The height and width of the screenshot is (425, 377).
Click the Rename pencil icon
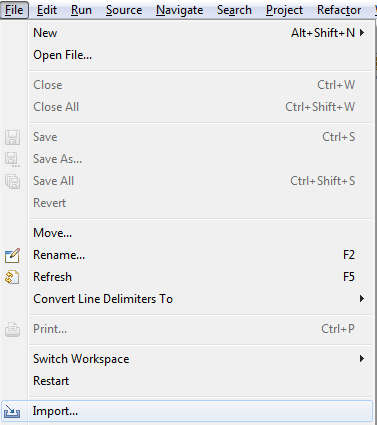12,255
